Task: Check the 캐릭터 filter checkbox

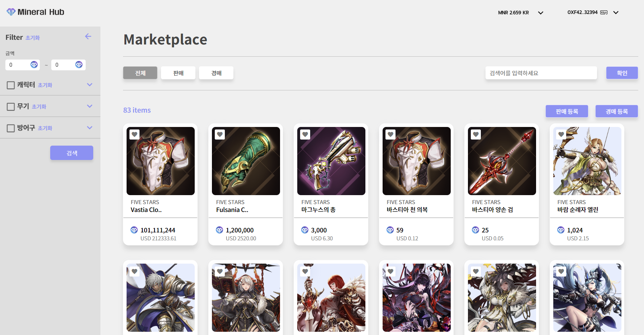Action: tap(11, 85)
